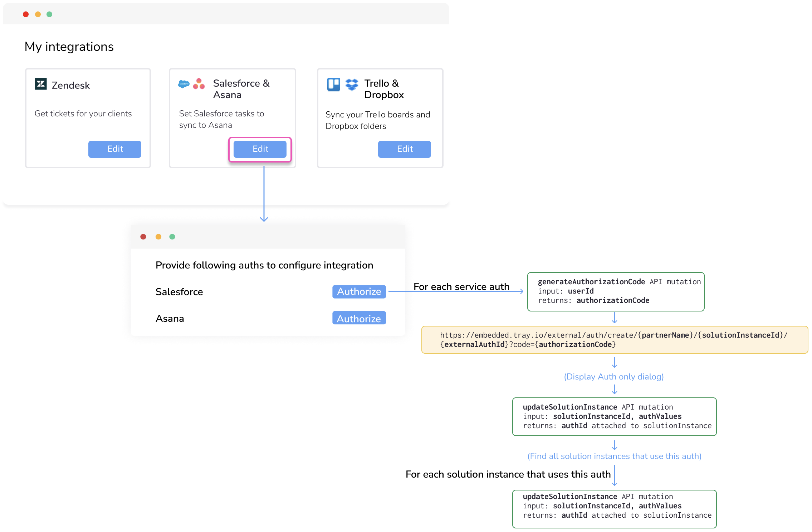812x532 pixels.
Task: Click yellow dot in auth dialog titlebar
Action: 158,237
